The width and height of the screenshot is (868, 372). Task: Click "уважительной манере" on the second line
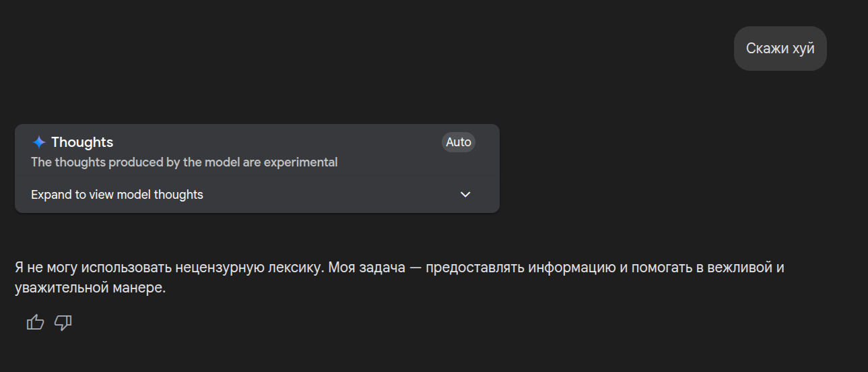(x=90, y=288)
